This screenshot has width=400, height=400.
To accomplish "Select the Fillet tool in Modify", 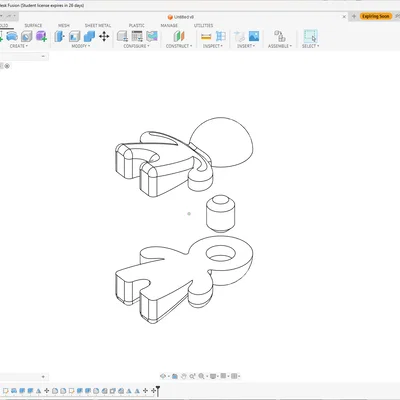I will (74, 36).
